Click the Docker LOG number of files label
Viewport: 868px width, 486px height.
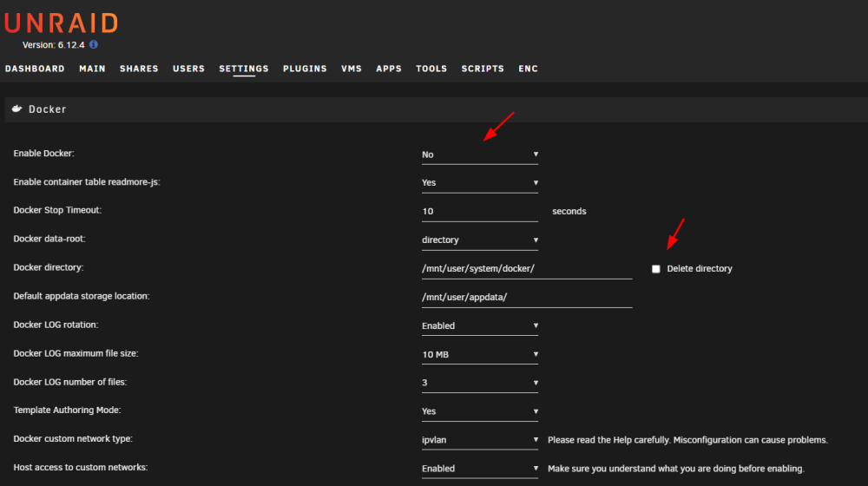coord(70,382)
